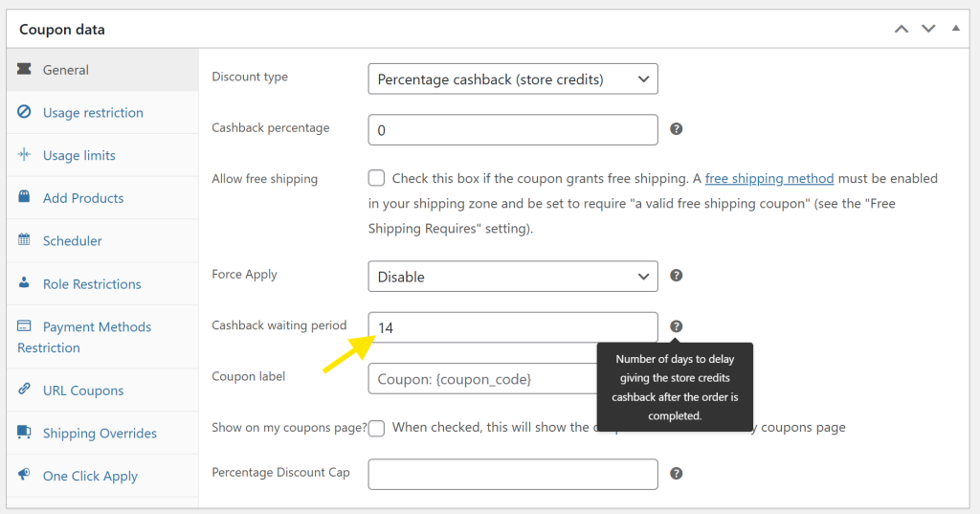Check Show on my coupons page box
Screen dimensions: 980x514
pos(376,429)
